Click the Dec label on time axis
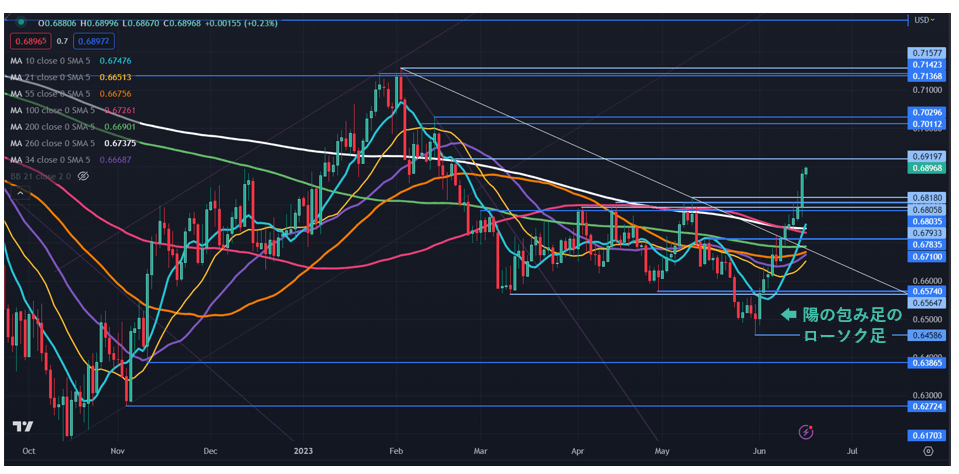This screenshot has height=474, width=959. (x=210, y=451)
